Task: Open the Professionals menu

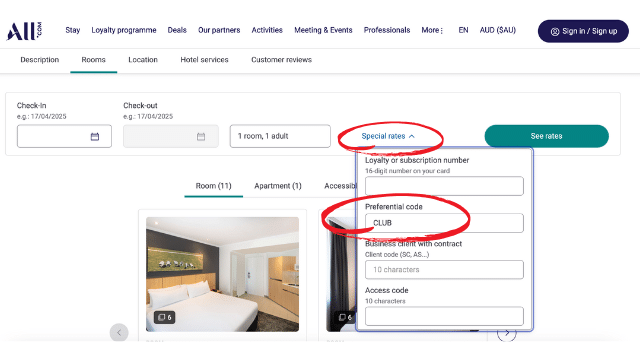Action: (x=387, y=30)
